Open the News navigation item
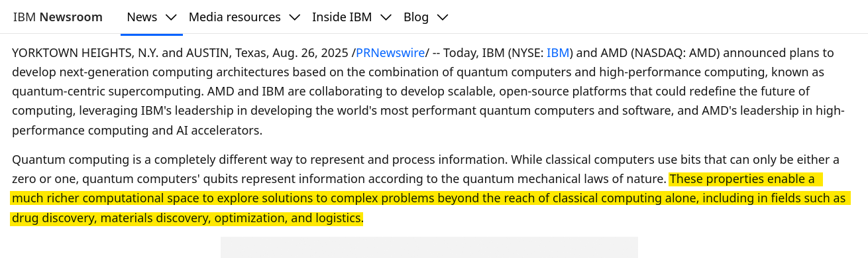This screenshot has height=258, width=868. click(142, 17)
